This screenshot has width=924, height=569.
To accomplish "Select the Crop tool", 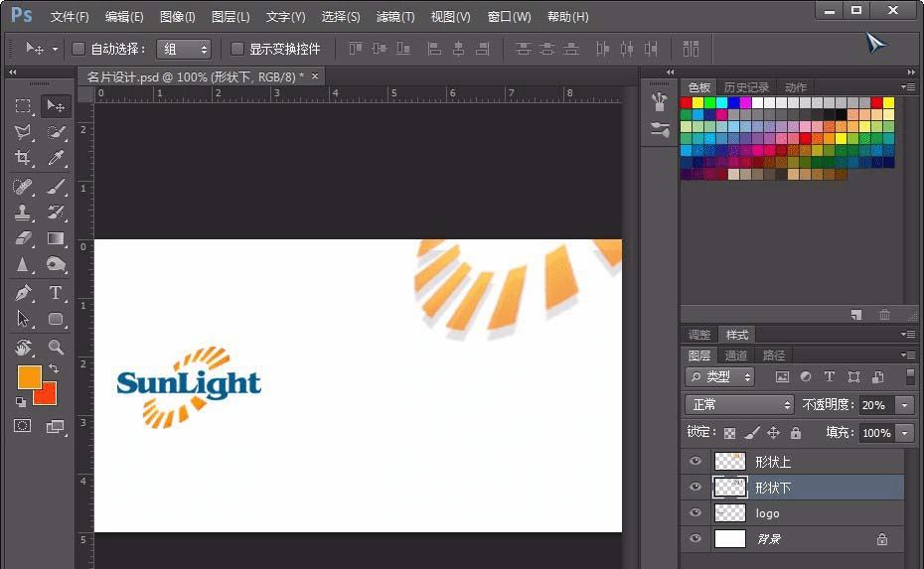I will pos(24,159).
